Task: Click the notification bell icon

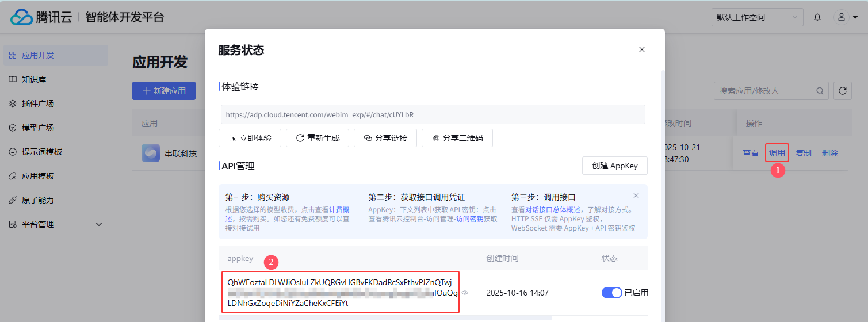Action: tap(817, 17)
